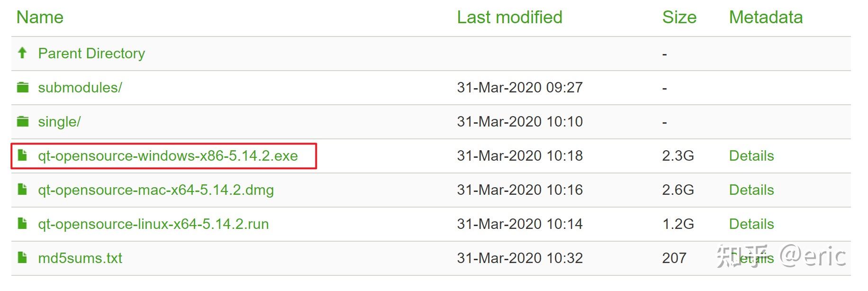Image resolution: width=868 pixels, height=291 pixels.
Task: Open the submodules/ folder link
Action: coord(80,88)
